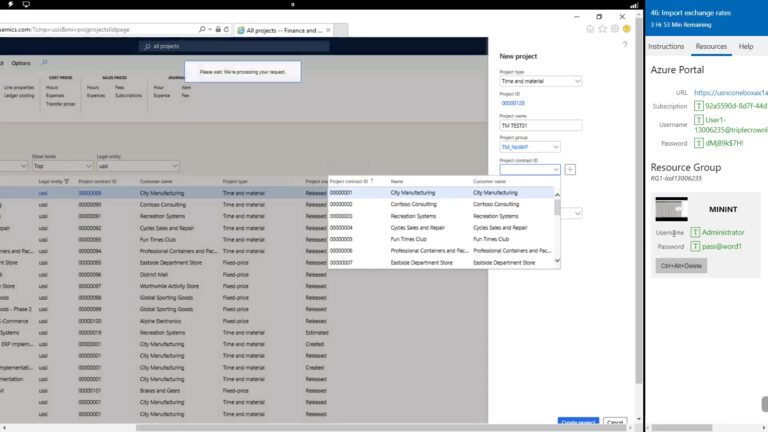Click the T icon next to Administrator
This screenshot has width=768, height=432.
click(695, 232)
